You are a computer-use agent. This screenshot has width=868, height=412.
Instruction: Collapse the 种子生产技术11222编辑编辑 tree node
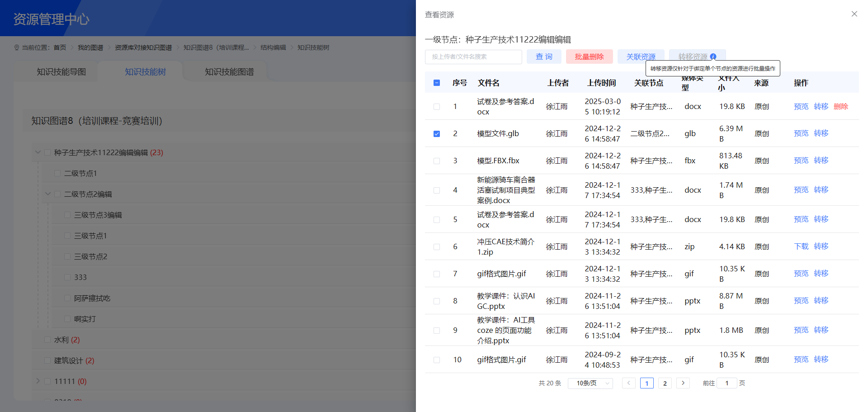coord(38,152)
